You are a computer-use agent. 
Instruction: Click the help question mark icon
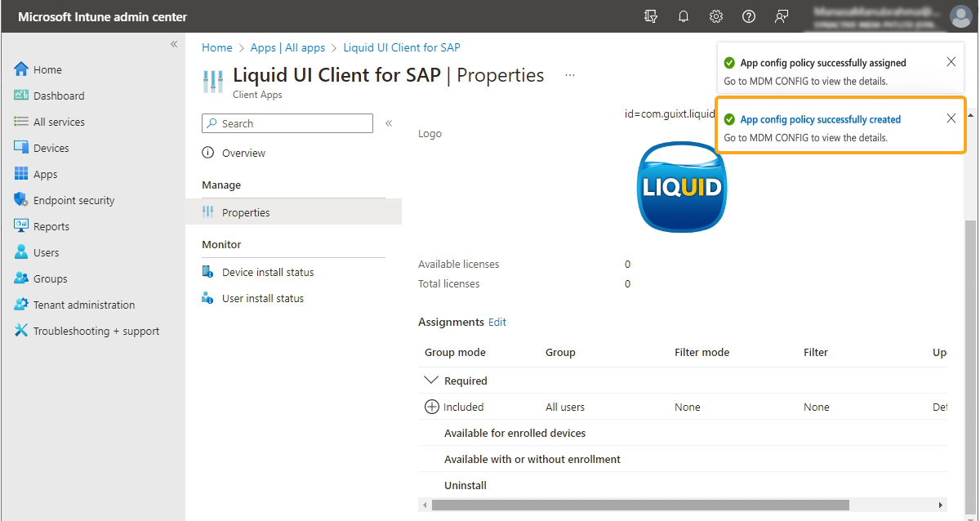click(x=749, y=16)
